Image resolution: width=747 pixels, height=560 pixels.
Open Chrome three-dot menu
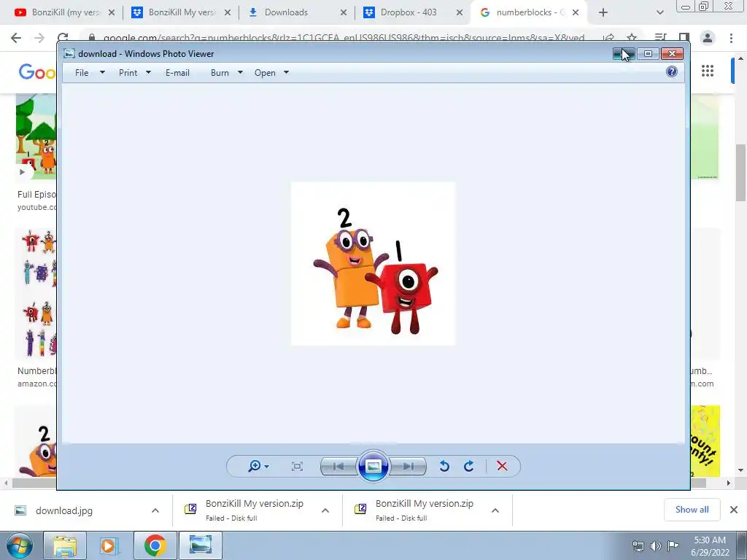click(x=731, y=38)
